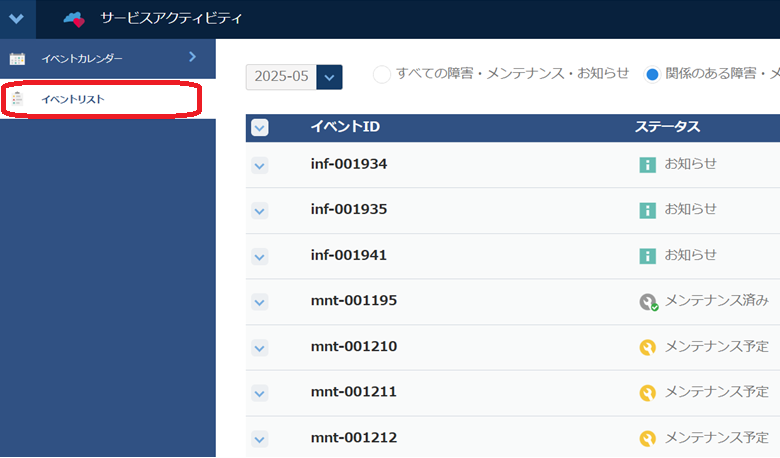Click event ID mnt-001212
The image size is (780, 458).
pyautogui.click(x=354, y=438)
